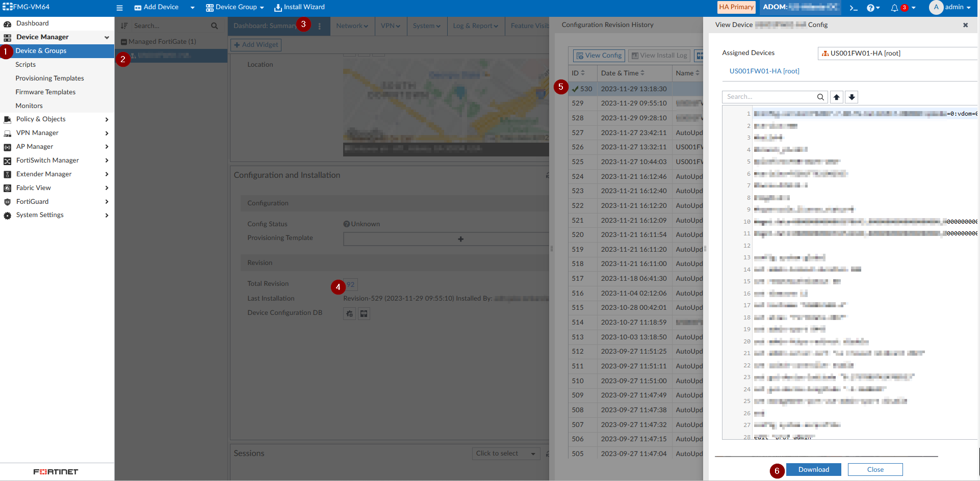Open the Sessions 'Click to select' dropdown
Viewport: 980px width, 481px height.
(506, 453)
